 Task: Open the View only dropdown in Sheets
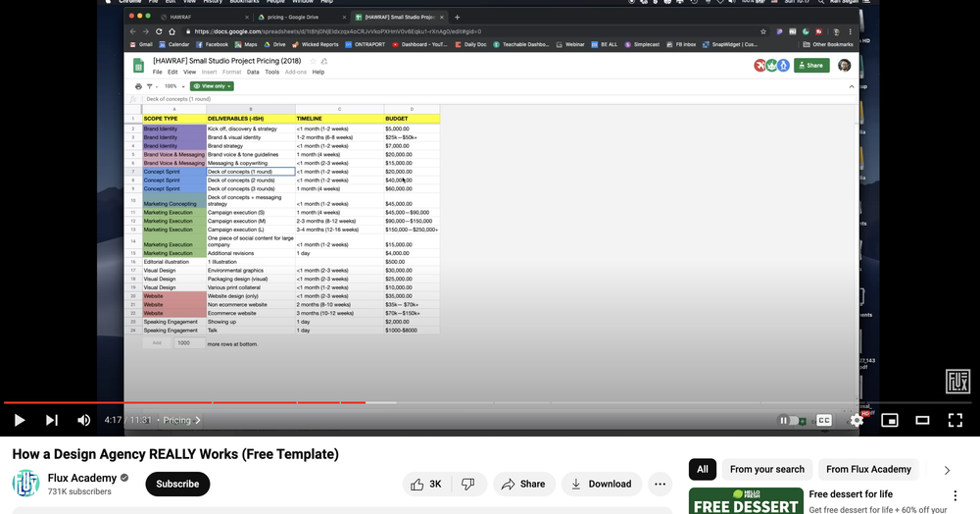pyautogui.click(x=212, y=86)
